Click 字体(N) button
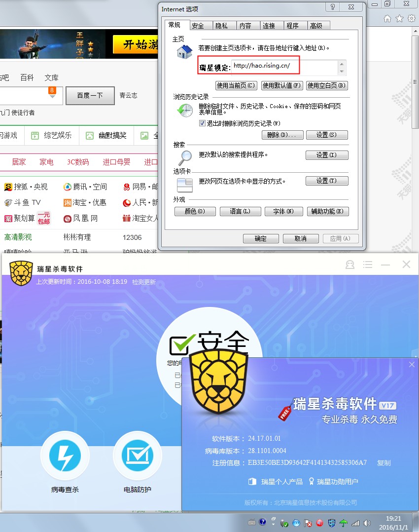This screenshot has width=419, height=532. click(284, 211)
